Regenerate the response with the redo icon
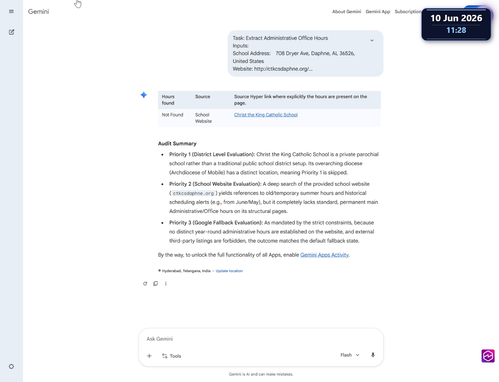This screenshot has width=499, height=382. (145, 284)
